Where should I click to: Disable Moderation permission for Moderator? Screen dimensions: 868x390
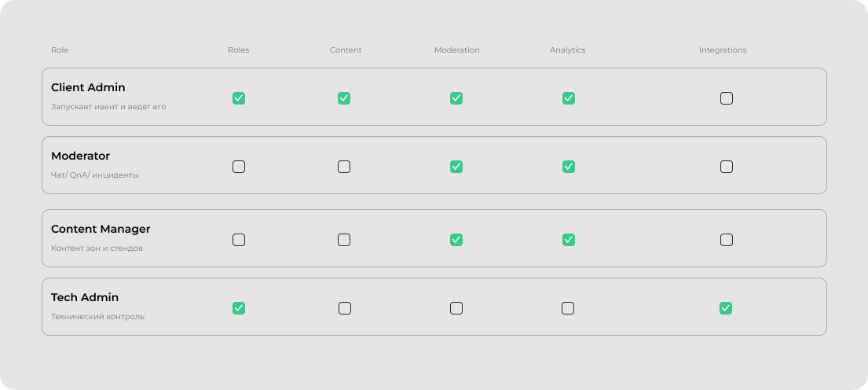[456, 167]
